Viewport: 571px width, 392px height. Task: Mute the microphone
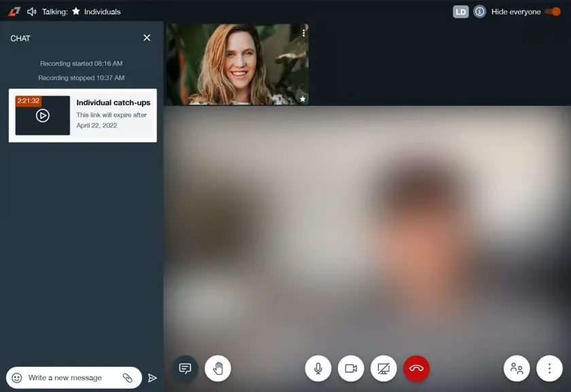point(318,368)
